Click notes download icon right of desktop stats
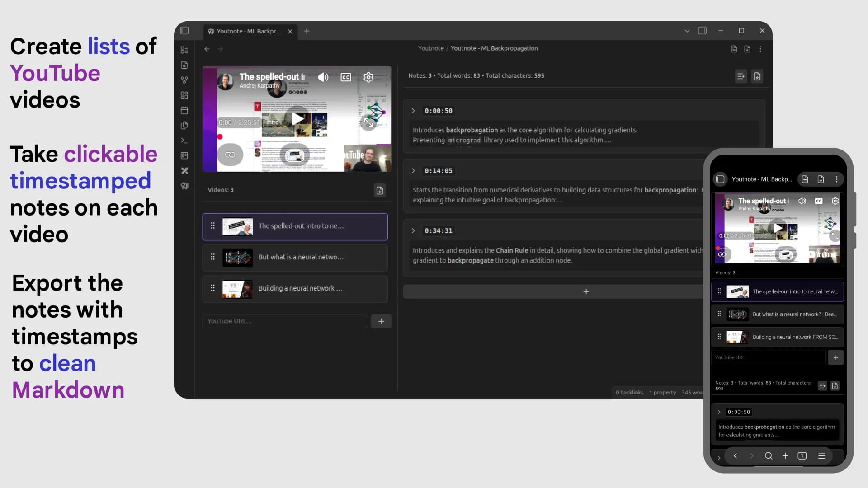This screenshot has height=488, width=868. pos(757,76)
